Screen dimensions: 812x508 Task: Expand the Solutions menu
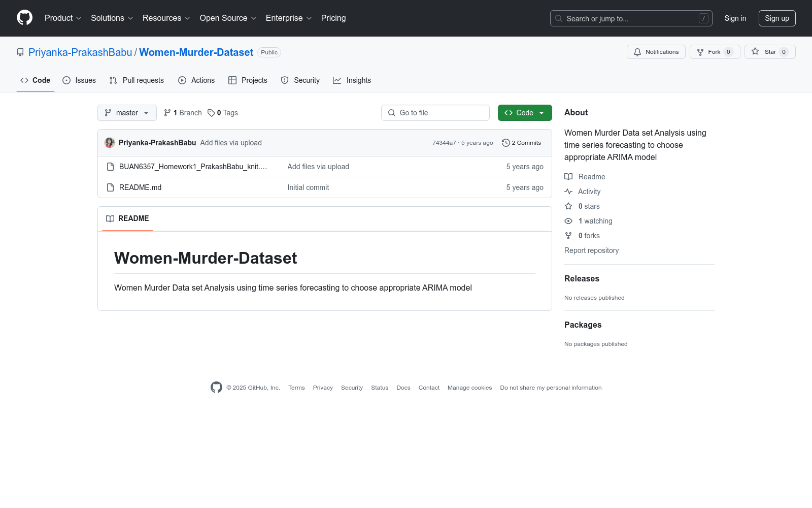[x=112, y=18]
